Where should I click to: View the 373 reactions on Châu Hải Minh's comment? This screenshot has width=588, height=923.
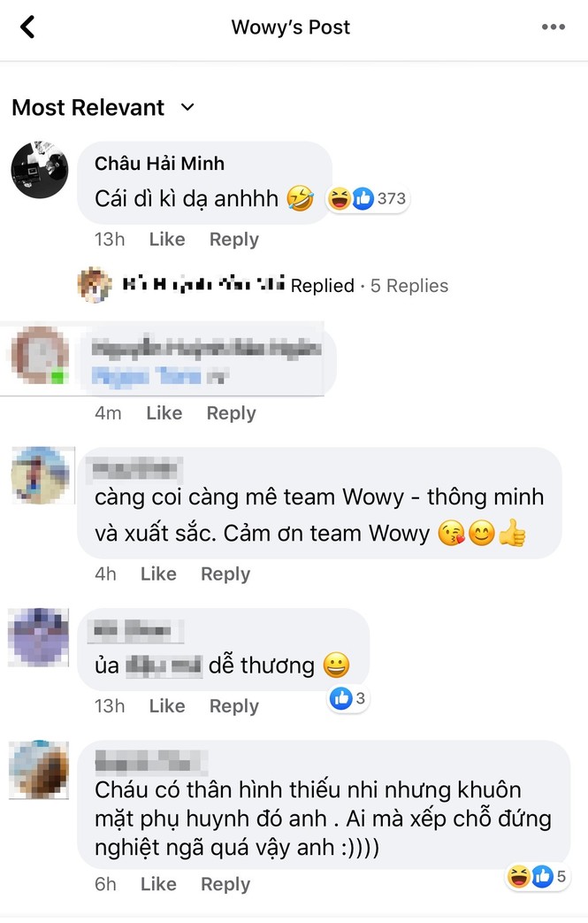tap(368, 198)
